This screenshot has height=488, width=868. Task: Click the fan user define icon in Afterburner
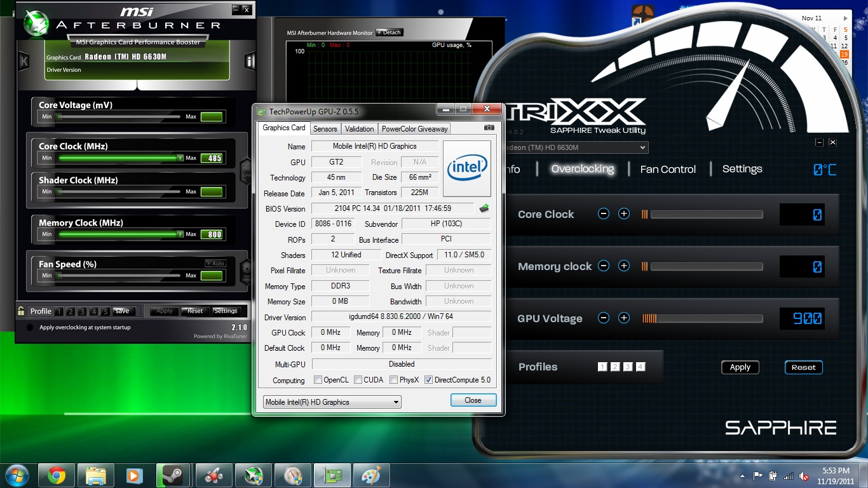click(x=245, y=272)
